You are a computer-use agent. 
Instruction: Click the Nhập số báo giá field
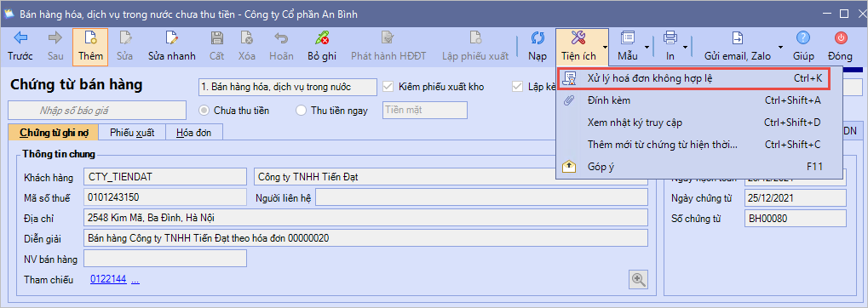(97, 110)
